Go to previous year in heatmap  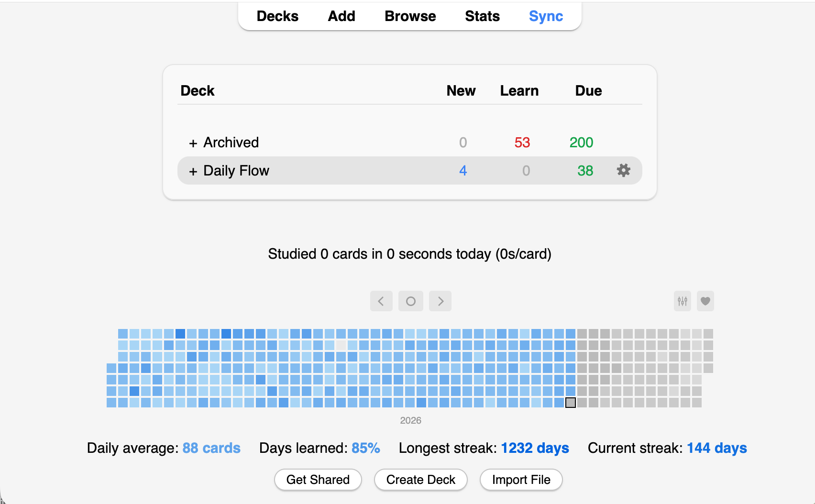coord(381,301)
